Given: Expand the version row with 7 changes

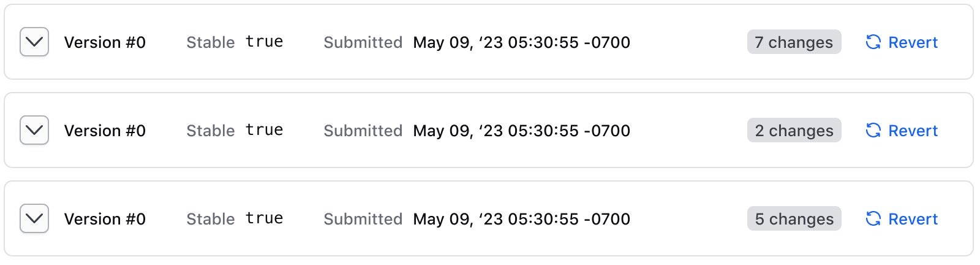Looking at the screenshot, I should (x=34, y=42).
